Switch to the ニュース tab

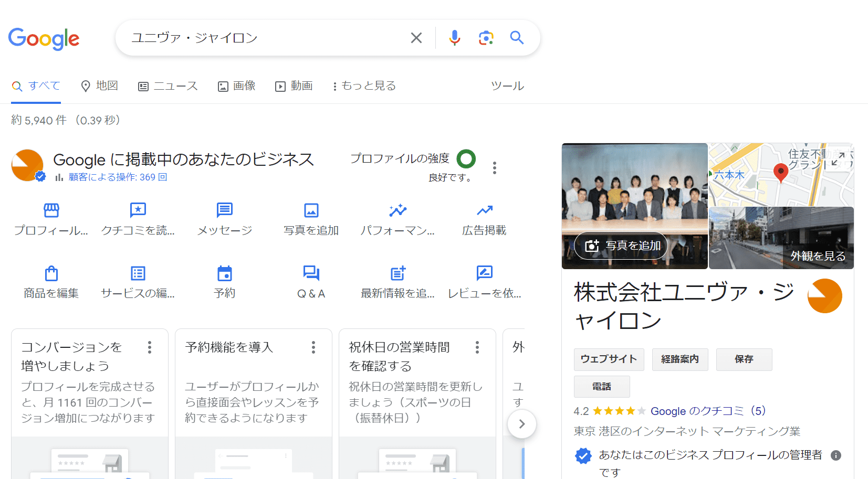coord(168,86)
